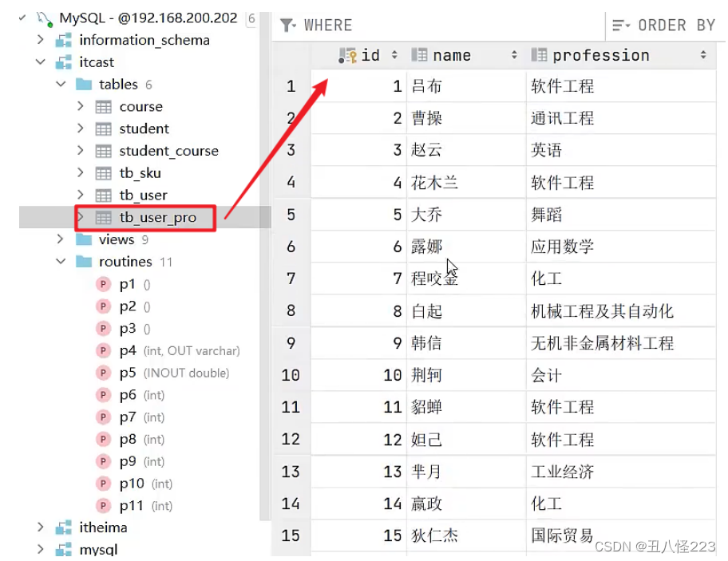Click the name cell '吕布'
This screenshot has height=561, width=728.
[x=466, y=86]
